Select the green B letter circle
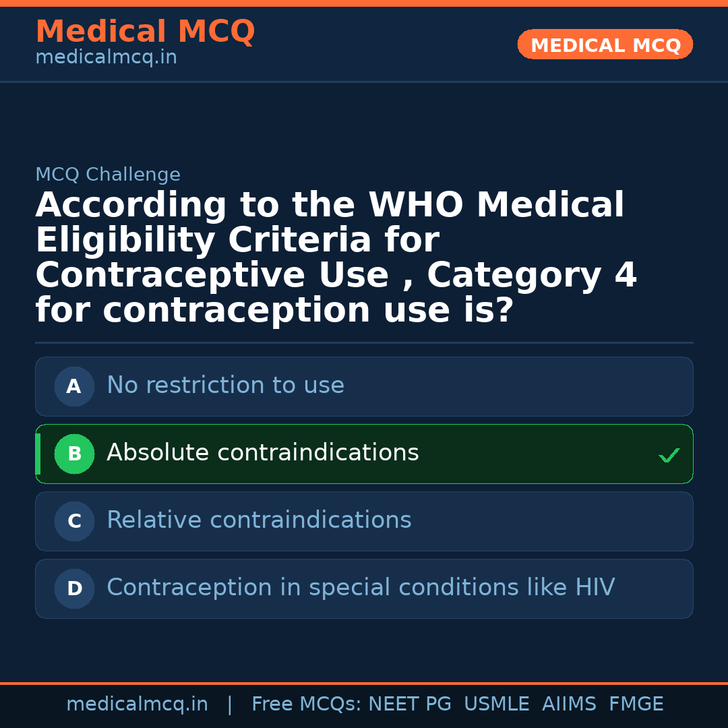 pos(74,454)
